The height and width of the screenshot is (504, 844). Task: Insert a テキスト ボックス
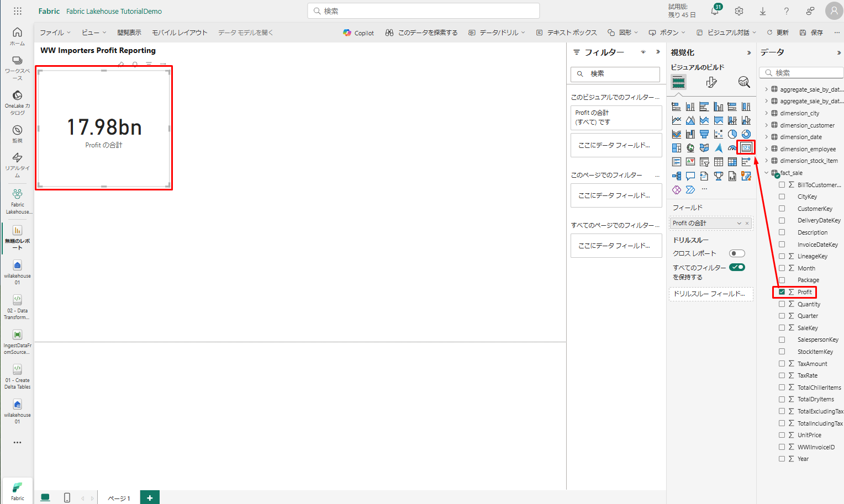click(x=567, y=33)
